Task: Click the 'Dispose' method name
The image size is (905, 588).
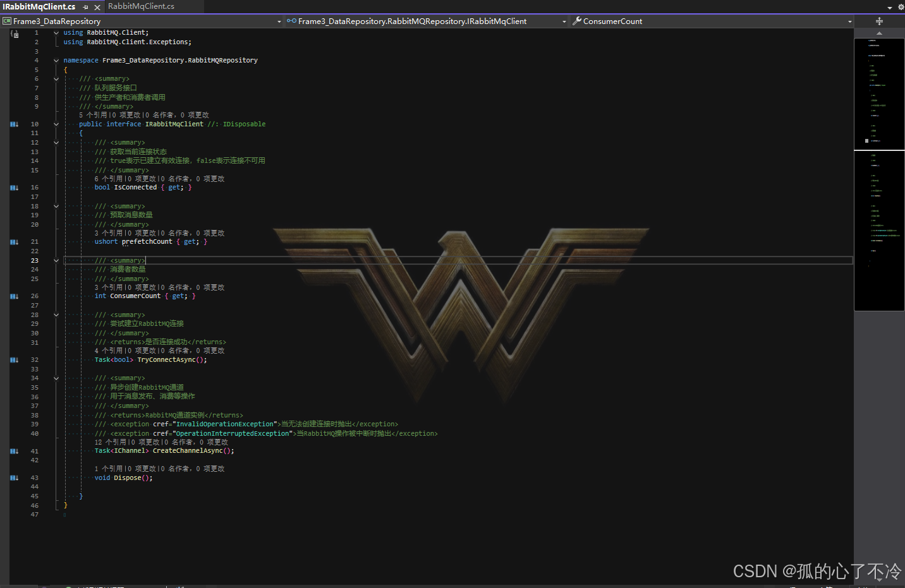Action: [x=128, y=478]
